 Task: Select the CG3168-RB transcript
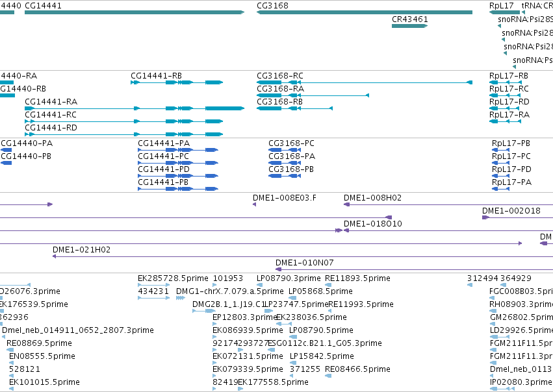[x=294, y=108]
